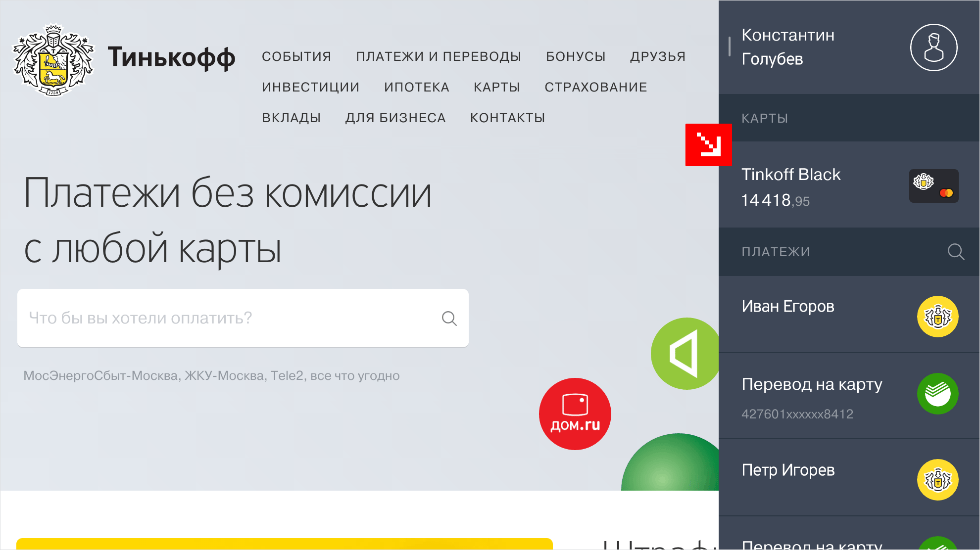Image resolution: width=980 pixels, height=550 pixels.
Task: Open ПЛАТЕЖИ И ПЕРЕВОДЫ menu item
Action: (439, 56)
